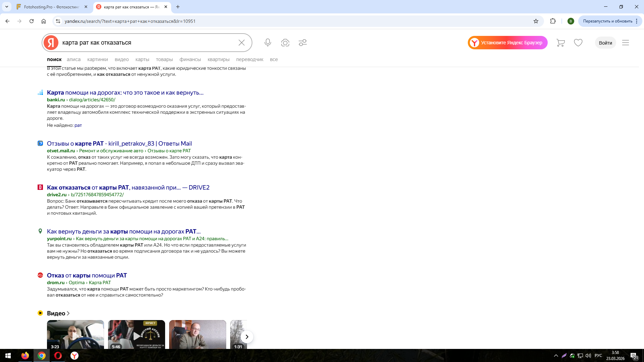Open image search via camera icon
644x362 pixels.
[285, 43]
